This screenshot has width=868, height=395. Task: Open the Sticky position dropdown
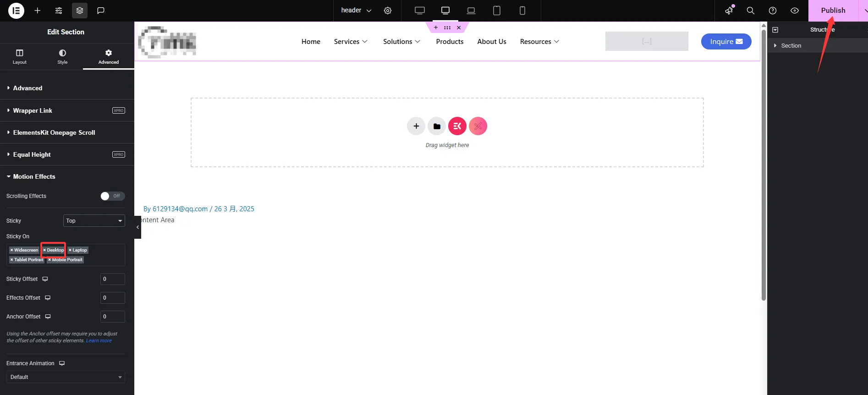click(94, 221)
